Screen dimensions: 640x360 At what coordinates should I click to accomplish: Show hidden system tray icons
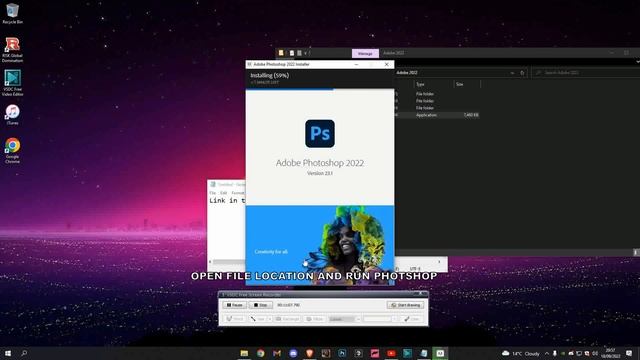(547, 353)
